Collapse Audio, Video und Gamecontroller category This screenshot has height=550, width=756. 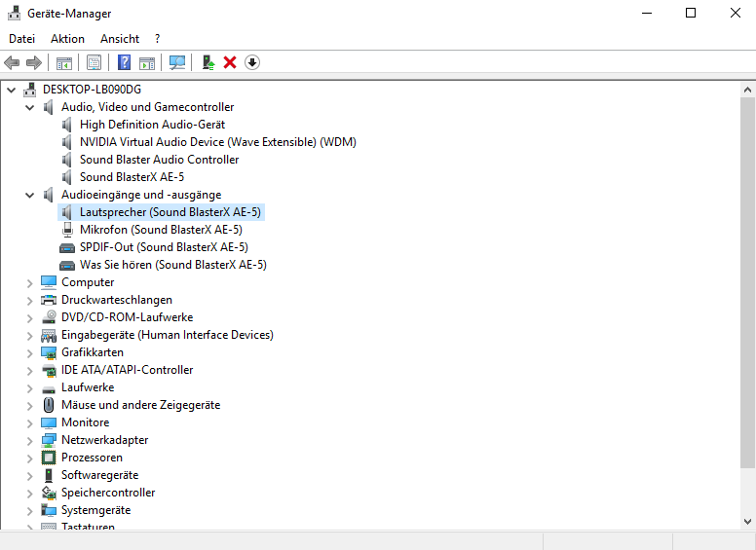point(30,107)
